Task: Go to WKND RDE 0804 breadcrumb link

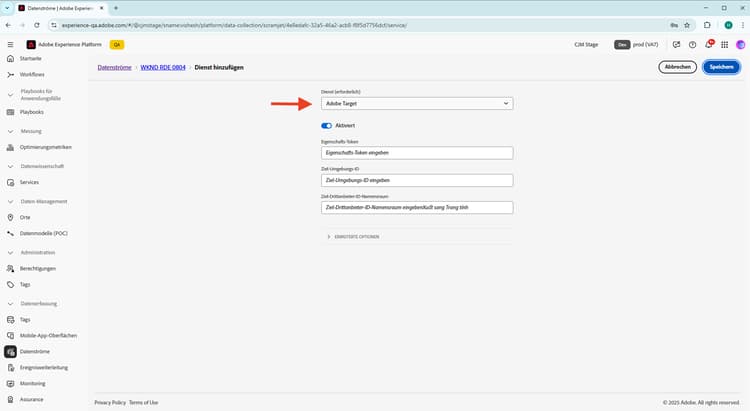Action: tap(163, 67)
